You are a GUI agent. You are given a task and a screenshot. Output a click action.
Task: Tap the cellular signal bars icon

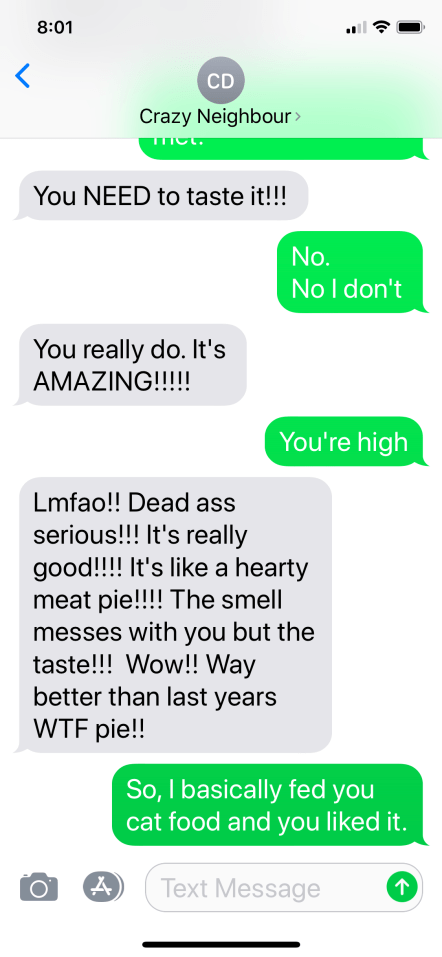tap(356, 28)
